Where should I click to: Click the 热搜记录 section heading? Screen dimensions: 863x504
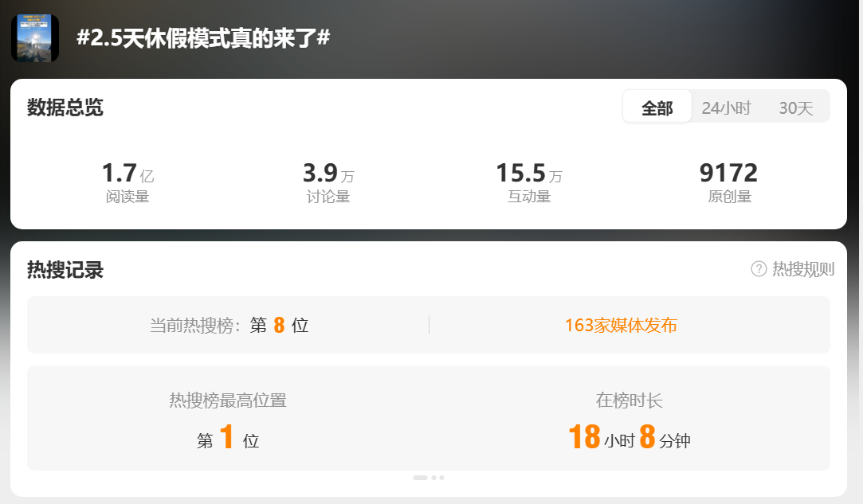click(x=65, y=270)
